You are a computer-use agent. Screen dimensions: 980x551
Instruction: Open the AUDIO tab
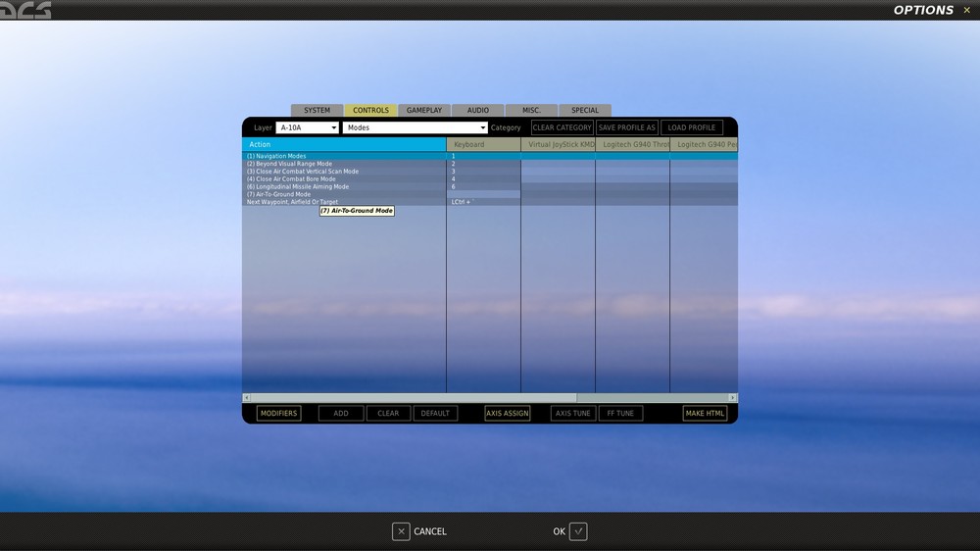coord(478,110)
